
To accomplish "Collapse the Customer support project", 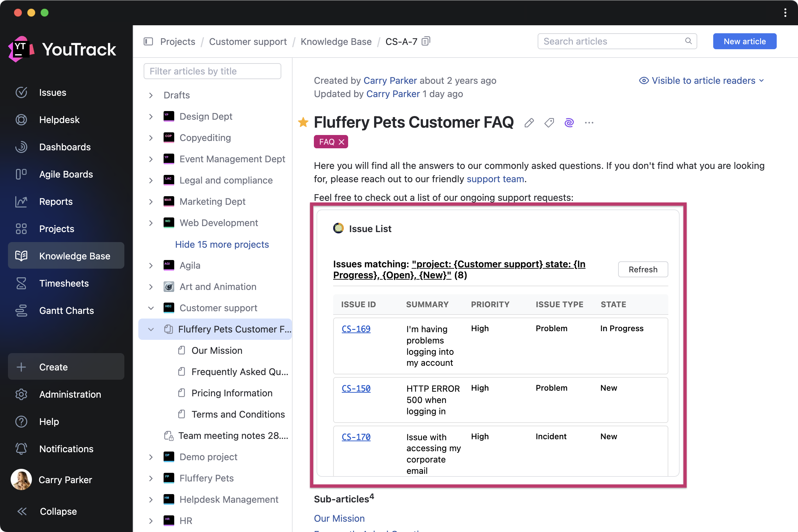I will point(151,308).
